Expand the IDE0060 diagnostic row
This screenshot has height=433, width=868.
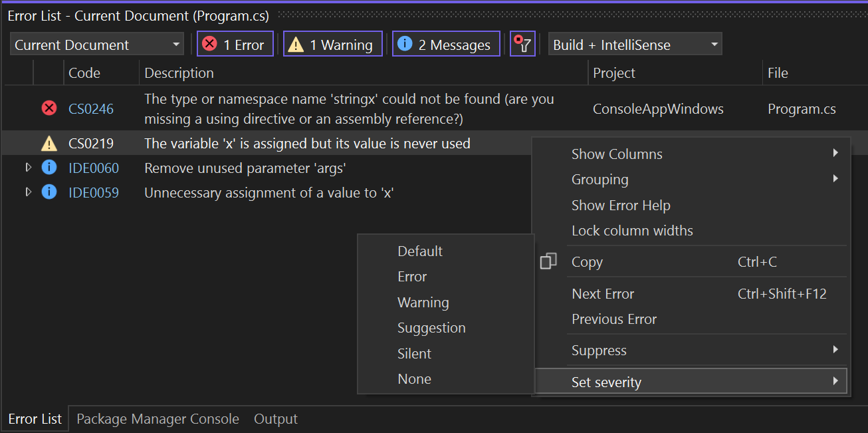pyautogui.click(x=28, y=168)
